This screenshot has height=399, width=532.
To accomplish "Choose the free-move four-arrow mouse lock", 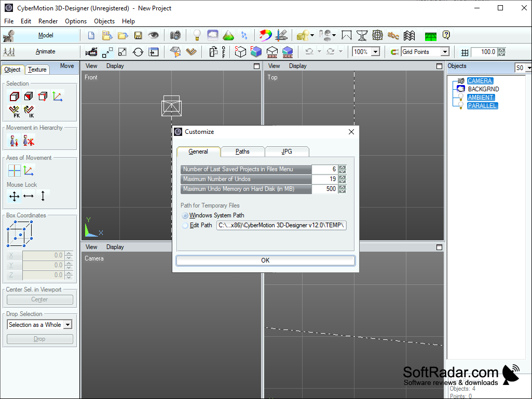I will (x=14, y=196).
